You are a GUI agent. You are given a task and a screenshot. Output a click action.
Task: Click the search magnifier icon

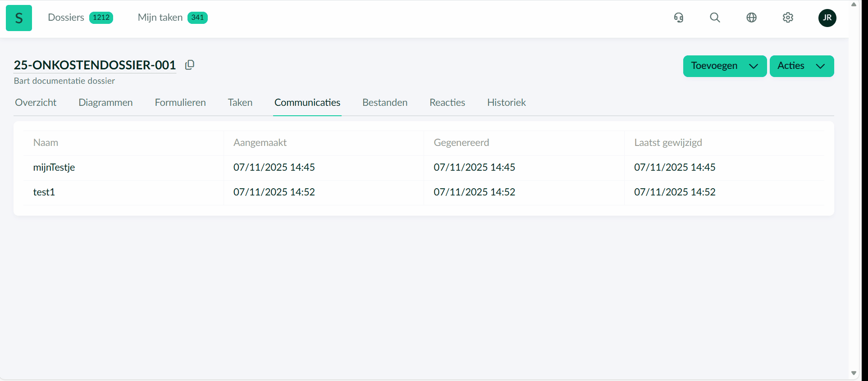(715, 18)
